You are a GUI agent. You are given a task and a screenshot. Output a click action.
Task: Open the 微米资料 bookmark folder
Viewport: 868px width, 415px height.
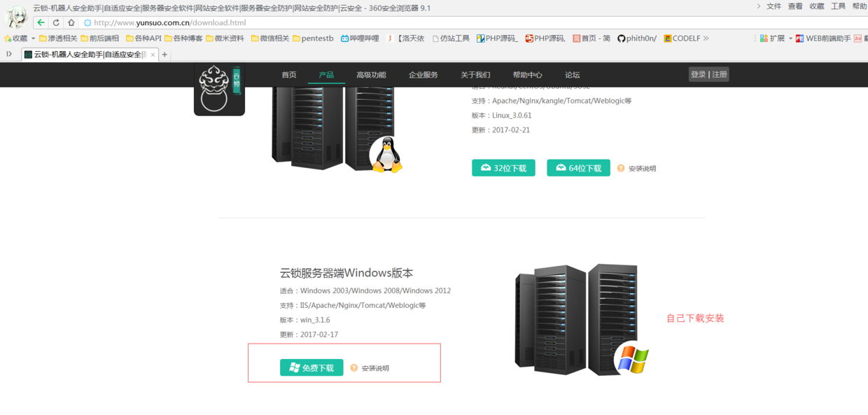pos(225,38)
